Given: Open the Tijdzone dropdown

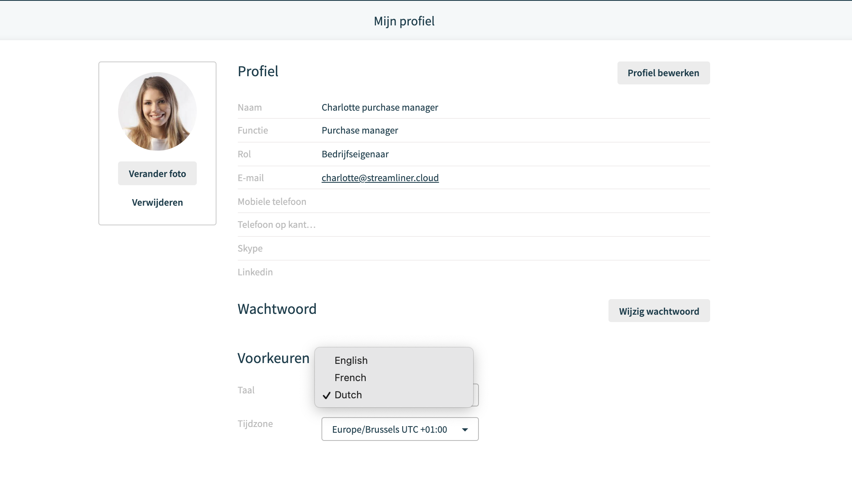Looking at the screenshot, I should (400, 429).
